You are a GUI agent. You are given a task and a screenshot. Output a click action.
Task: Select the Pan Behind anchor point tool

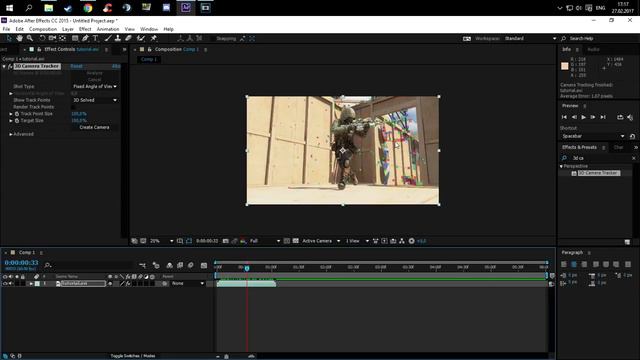pos(62,38)
